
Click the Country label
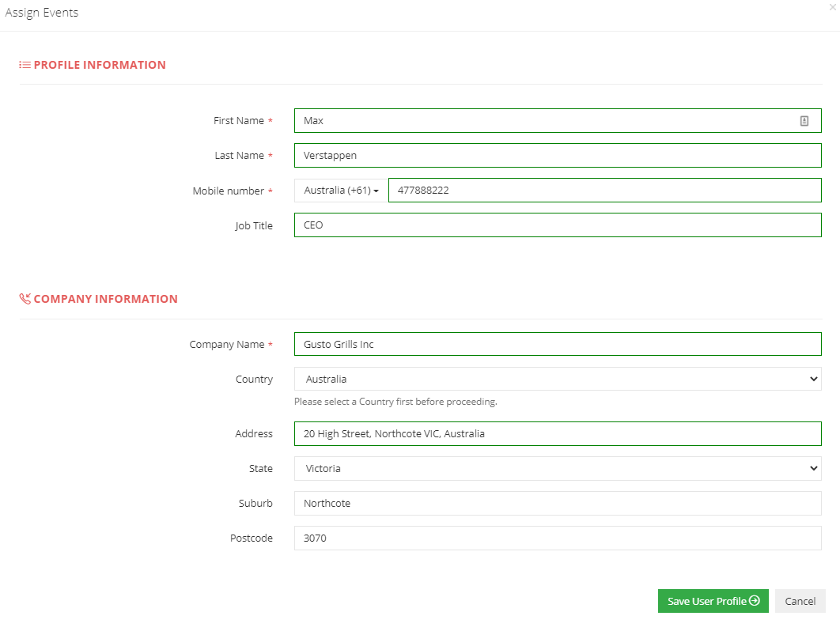(x=255, y=380)
